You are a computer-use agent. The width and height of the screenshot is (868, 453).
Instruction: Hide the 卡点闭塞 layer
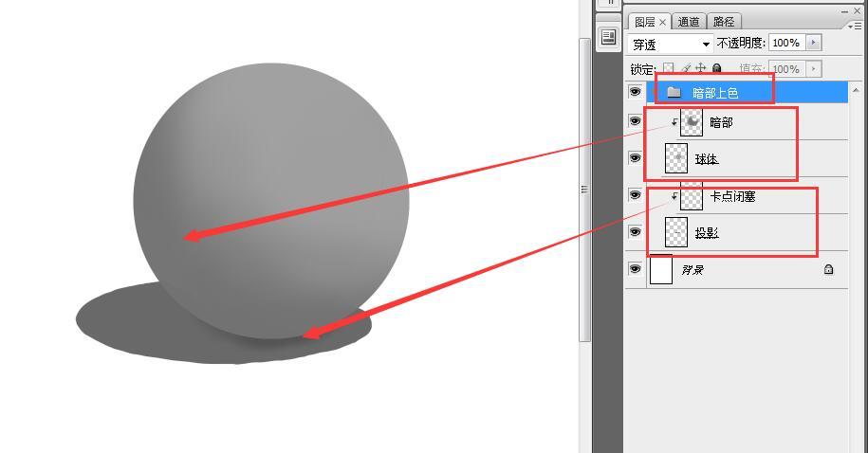tap(635, 195)
